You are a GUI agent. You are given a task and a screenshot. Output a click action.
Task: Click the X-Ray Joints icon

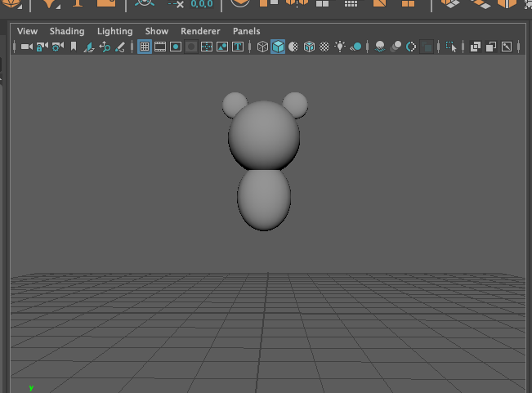[x=507, y=47]
